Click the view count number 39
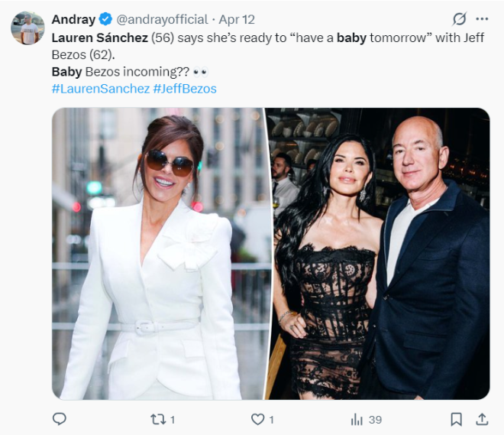The height and width of the screenshot is (435, 504). [375, 419]
